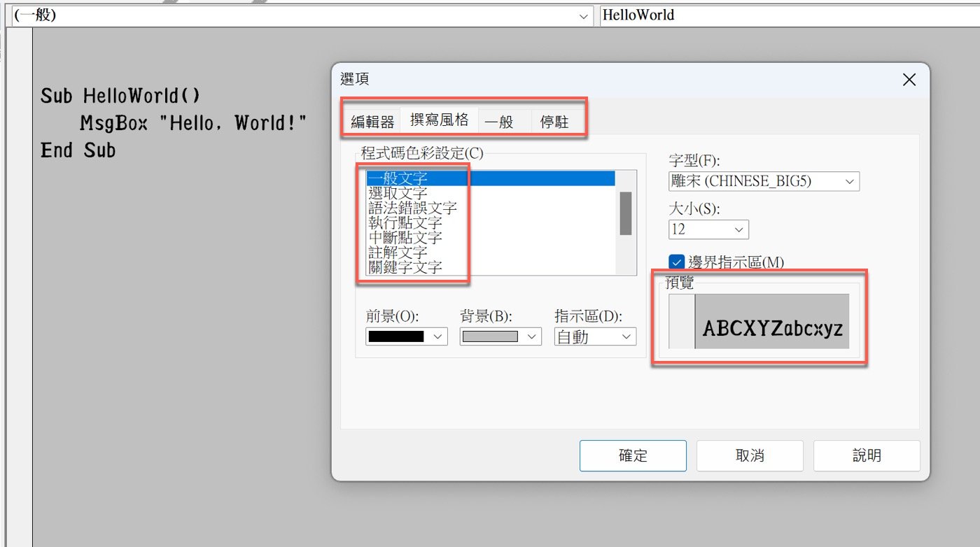
Task: Close the 選項 dialog with X
Action: (x=909, y=80)
